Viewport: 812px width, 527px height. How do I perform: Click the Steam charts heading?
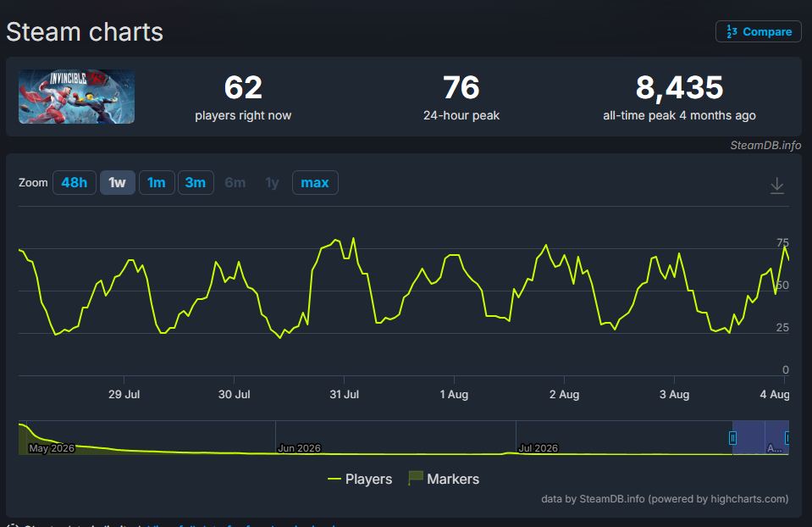tap(85, 32)
